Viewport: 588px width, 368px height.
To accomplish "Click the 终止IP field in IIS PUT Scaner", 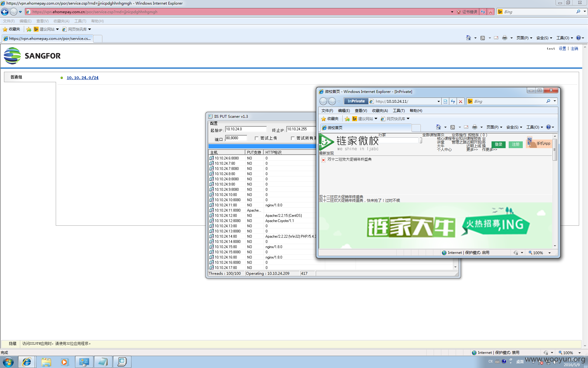I will click(301, 129).
